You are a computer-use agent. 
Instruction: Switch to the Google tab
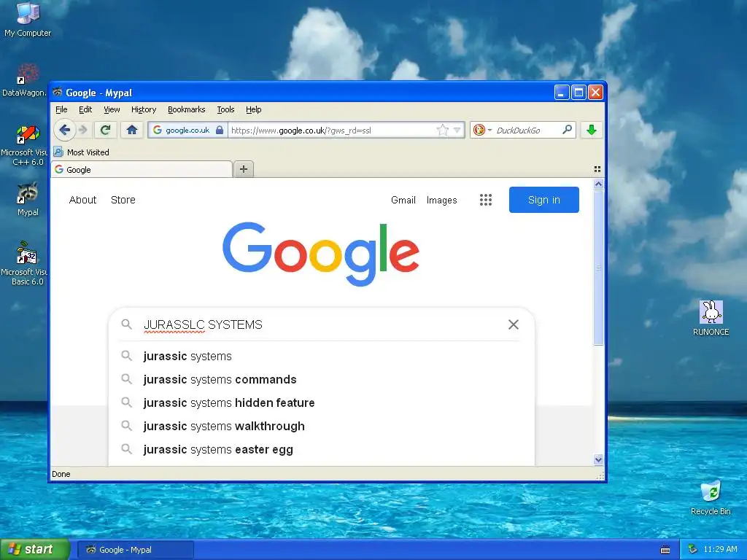(142, 169)
